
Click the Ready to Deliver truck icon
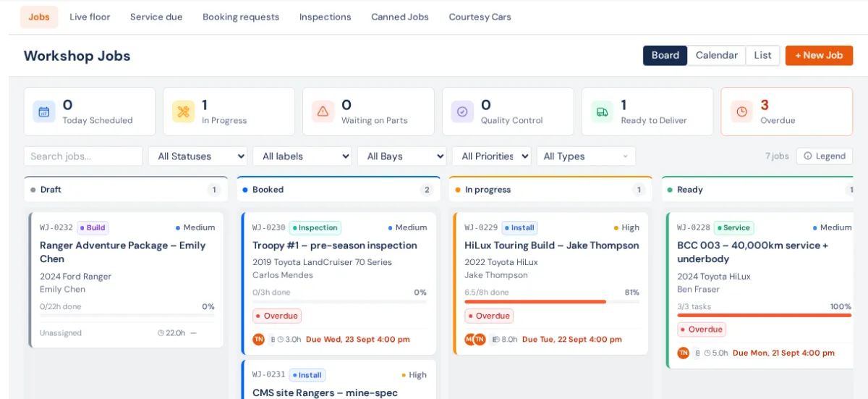(603, 112)
